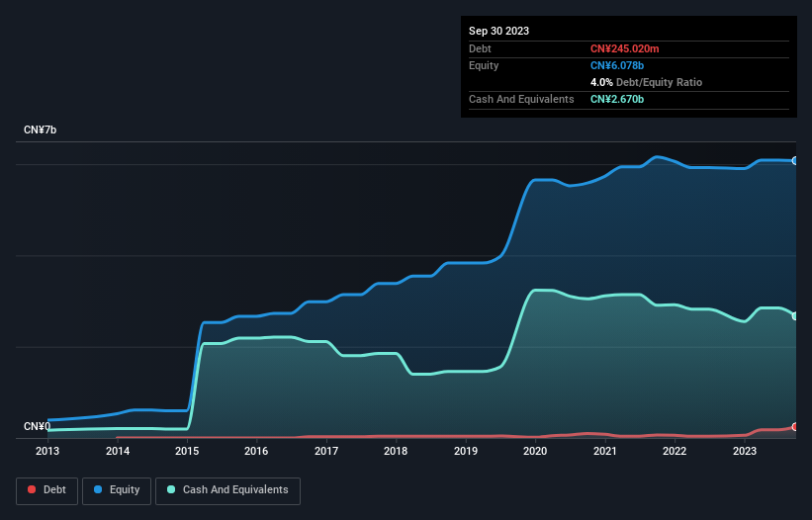Click the red dot in Debt legend
The height and width of the screenshot is (520, 812).
click(x=32, y=489)
